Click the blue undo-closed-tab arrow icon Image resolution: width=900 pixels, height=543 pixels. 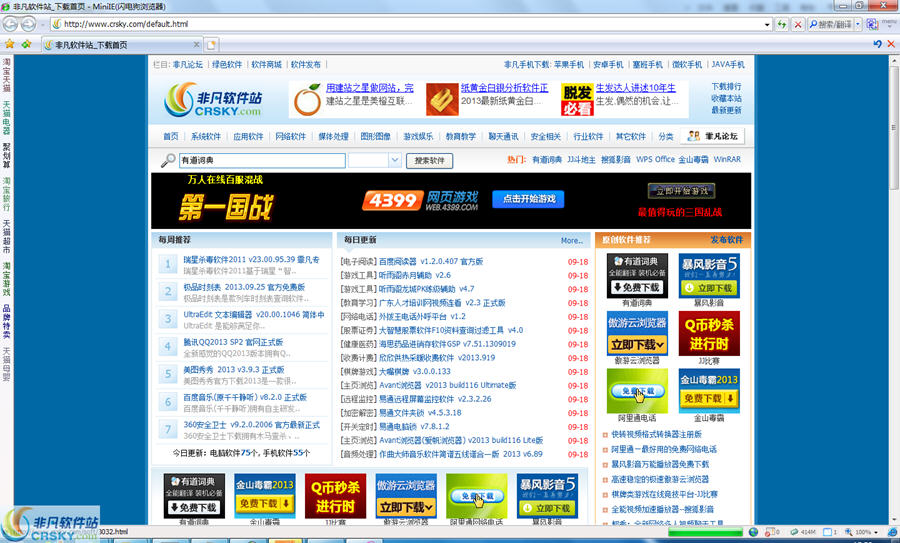tap(878, 44)
